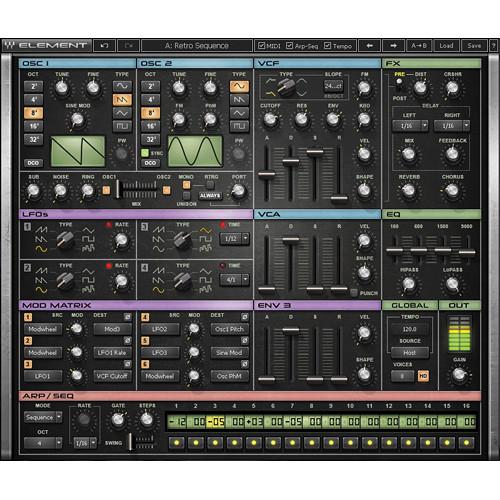The width and height of the screenshot is (500, 500).
Task: Click the Mod Matrix row 2 invert icon
Action: [127, 340]
